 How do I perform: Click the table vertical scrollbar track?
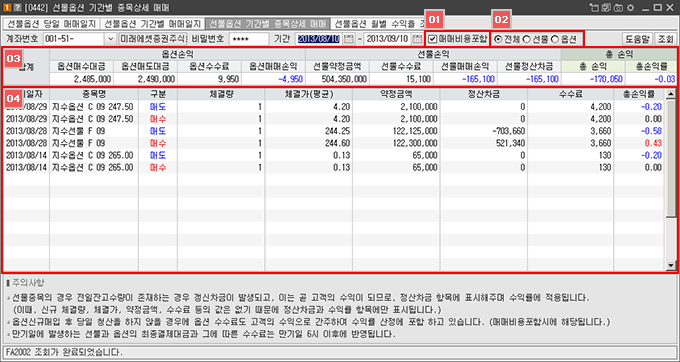click(671, 180)
